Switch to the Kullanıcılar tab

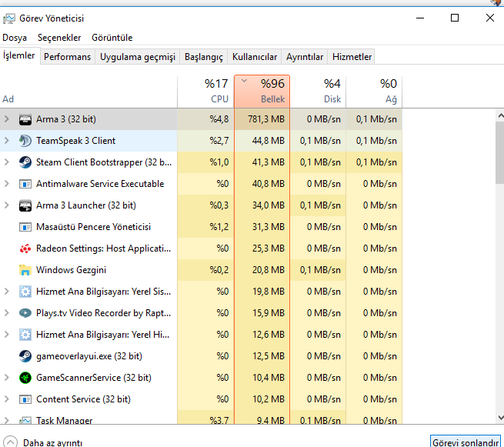pyautogui.click(x=255, y=57)
